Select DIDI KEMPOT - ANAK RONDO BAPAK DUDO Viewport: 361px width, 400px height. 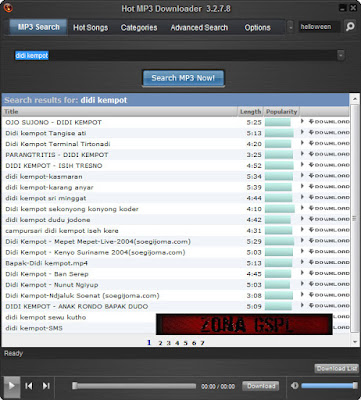[x=176, y=306]
